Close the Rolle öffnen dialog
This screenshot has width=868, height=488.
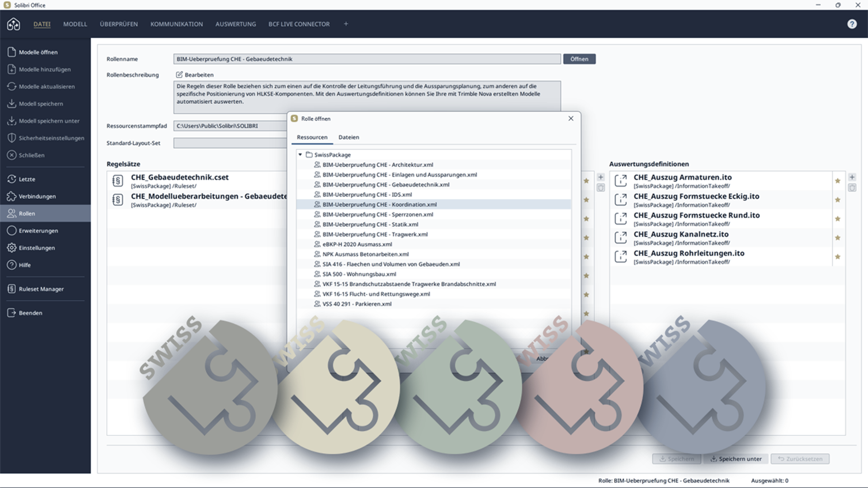(x=571, y=118)
